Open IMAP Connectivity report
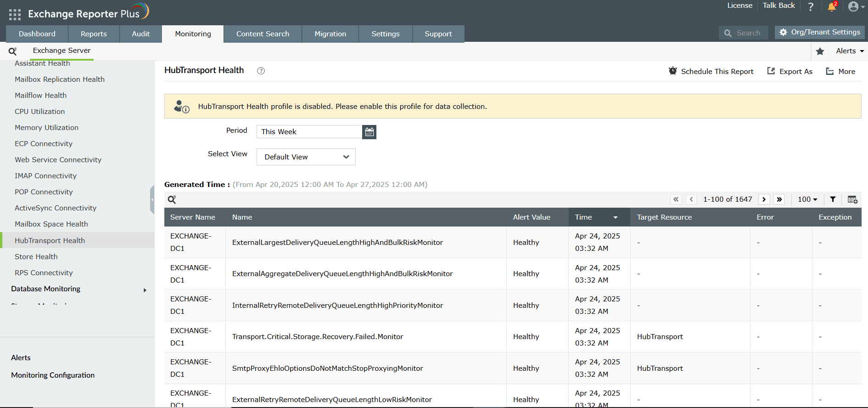Screen dimensions: 868x408 coord(45,176)
